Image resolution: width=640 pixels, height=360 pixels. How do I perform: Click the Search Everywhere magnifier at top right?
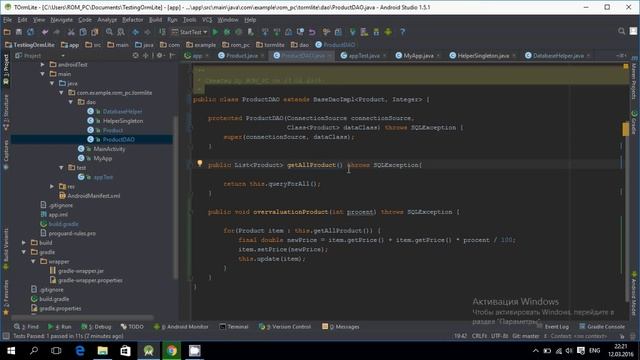click(x=621, y=31)
